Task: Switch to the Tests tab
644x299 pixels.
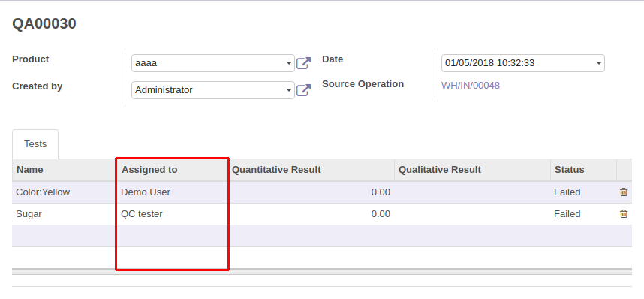Action: 35,144
